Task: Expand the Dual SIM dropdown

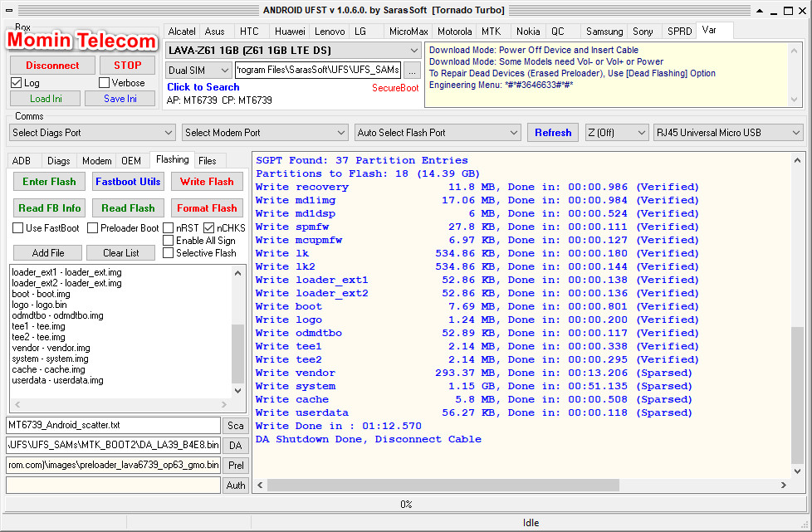Action: click(x=198, y=70)
